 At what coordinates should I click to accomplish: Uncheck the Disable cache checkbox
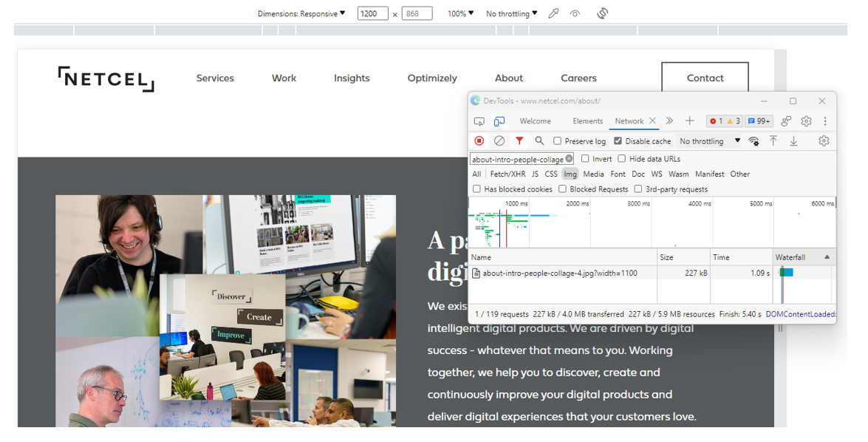[x=618, y=141]
